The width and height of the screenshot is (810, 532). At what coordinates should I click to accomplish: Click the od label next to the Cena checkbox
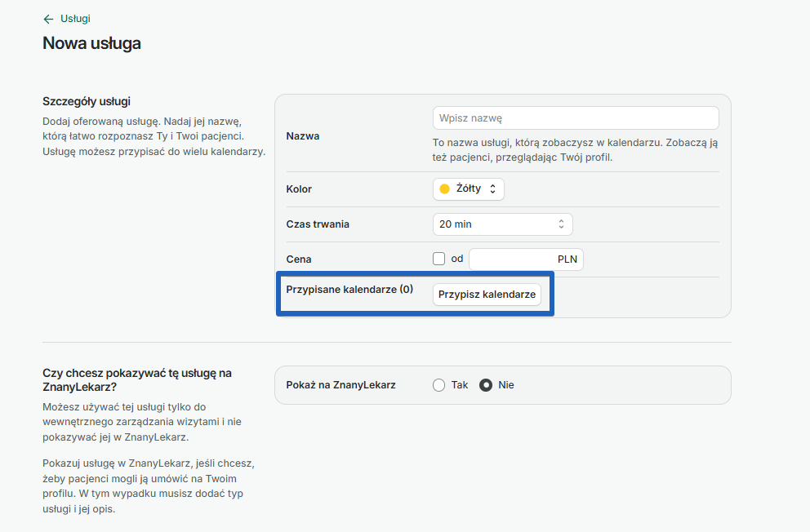[x=456, y=259]
